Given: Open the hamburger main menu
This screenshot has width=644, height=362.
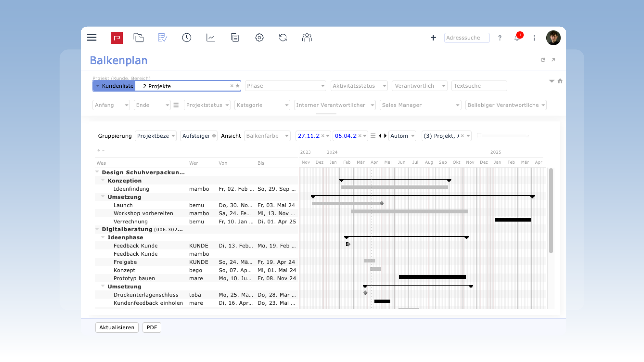Looking at the screenshot, I should (x=92, y=37).
